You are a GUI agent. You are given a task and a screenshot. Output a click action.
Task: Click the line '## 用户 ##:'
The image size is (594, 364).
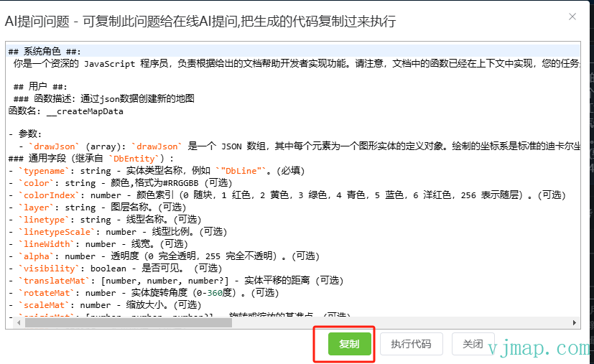click(40, 87)
